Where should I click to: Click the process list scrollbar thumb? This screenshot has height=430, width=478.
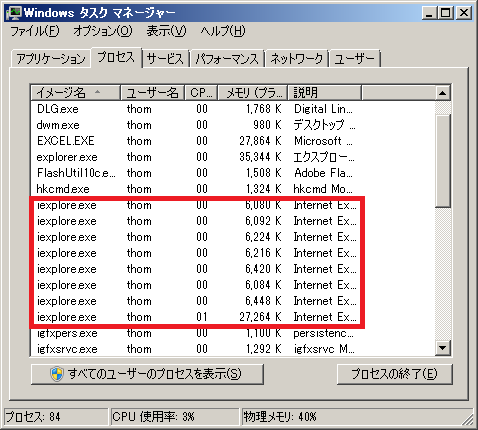click(443, 161)
